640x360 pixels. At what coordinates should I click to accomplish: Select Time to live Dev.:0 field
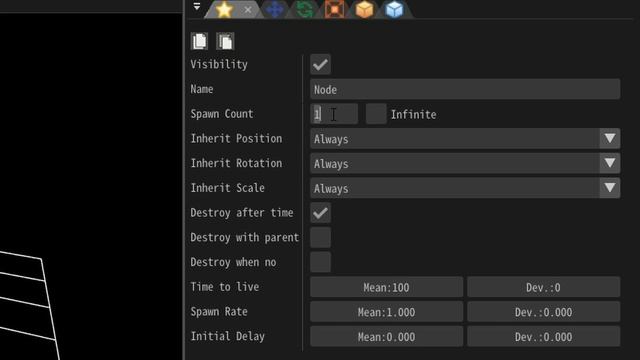tap(544, 287)
